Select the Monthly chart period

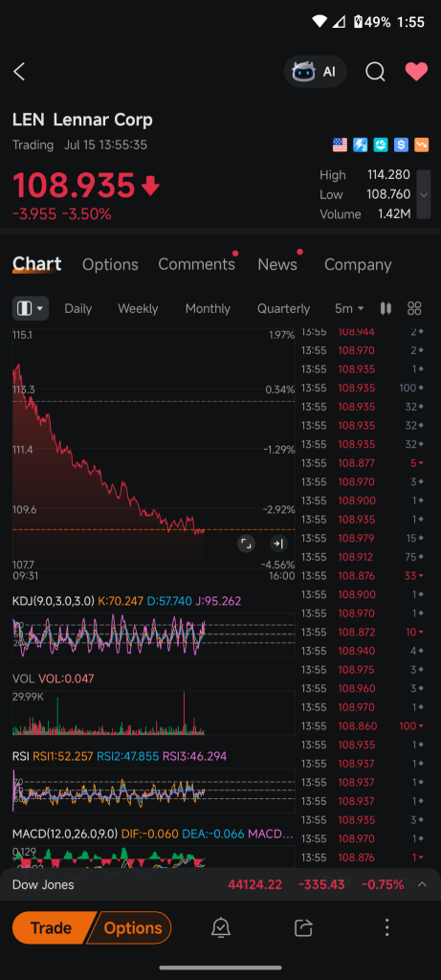pos(208,308)
